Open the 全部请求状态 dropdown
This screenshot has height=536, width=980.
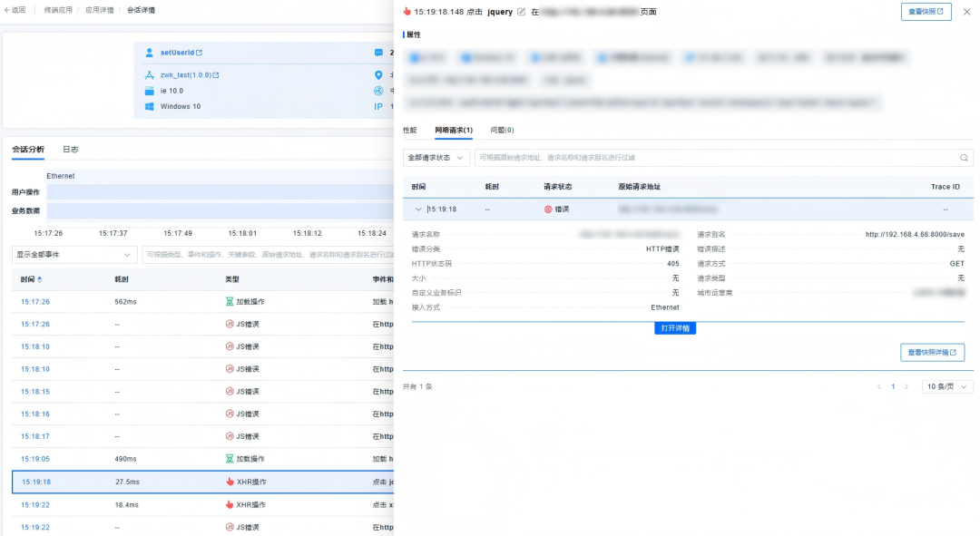(x=436, y=157)
